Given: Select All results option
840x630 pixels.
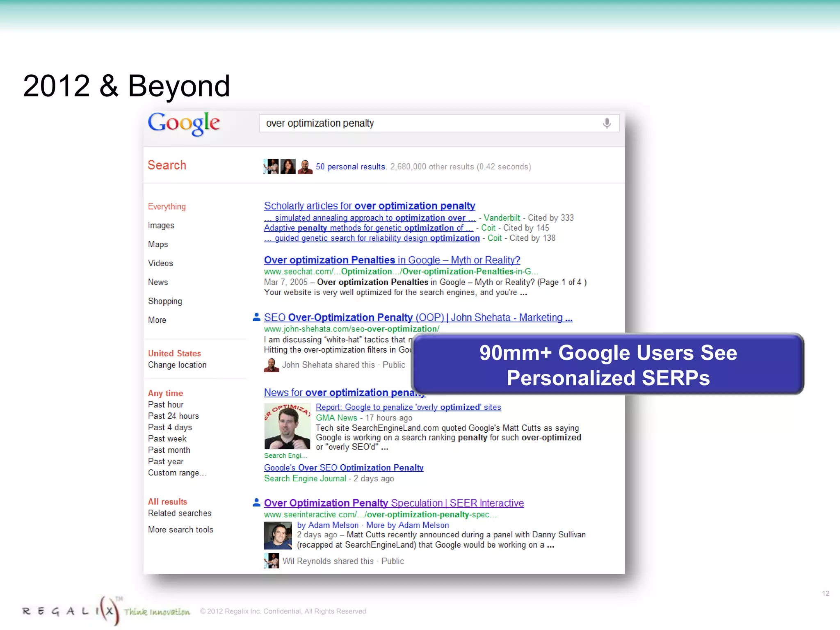Looking at the screenshot, I should pos(167,502).
